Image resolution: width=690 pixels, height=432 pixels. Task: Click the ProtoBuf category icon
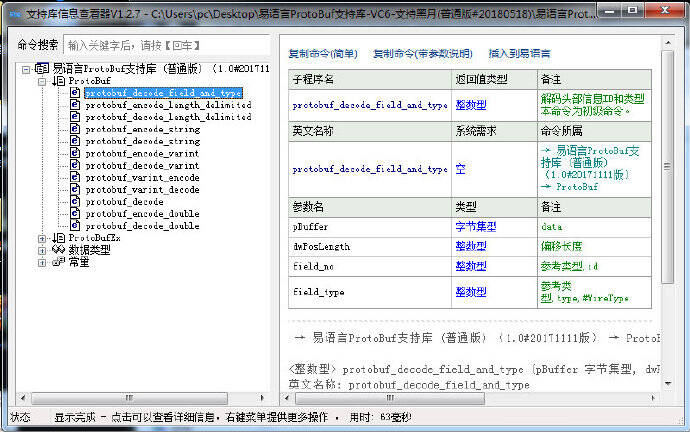[x=59, y=81]
